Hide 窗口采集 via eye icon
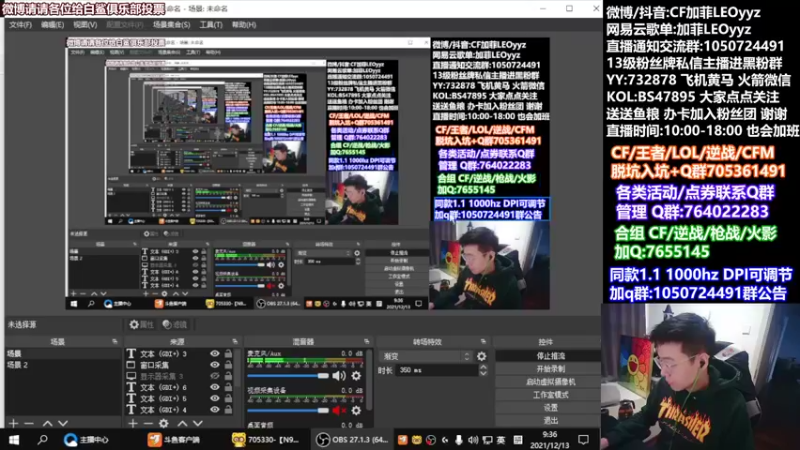This screenshot has height=450, width=800. (215, 365)
